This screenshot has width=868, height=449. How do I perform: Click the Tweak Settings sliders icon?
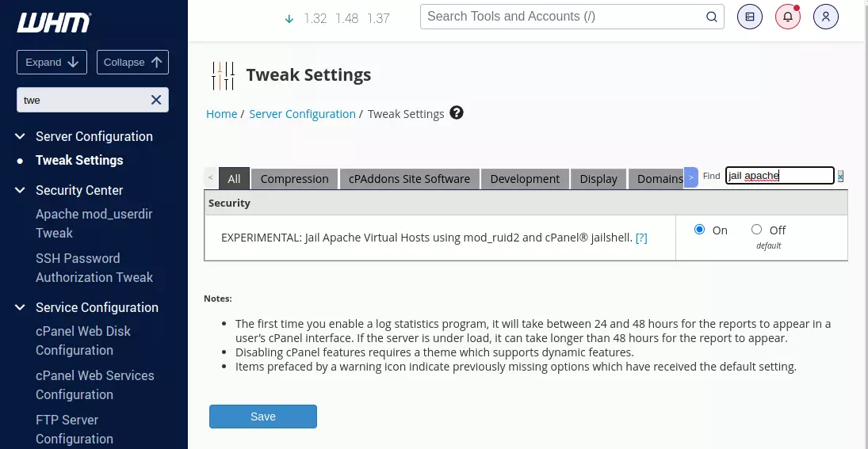tap(223, 75)
